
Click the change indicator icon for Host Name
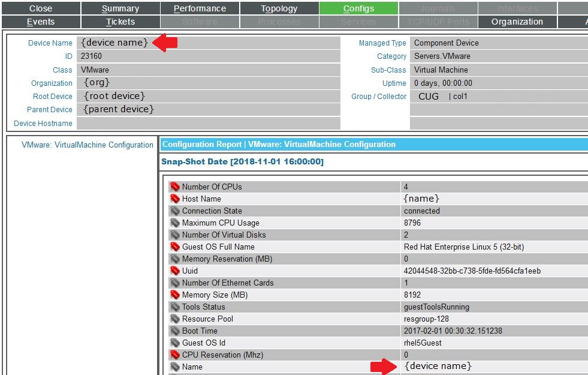tap(174, 199)
